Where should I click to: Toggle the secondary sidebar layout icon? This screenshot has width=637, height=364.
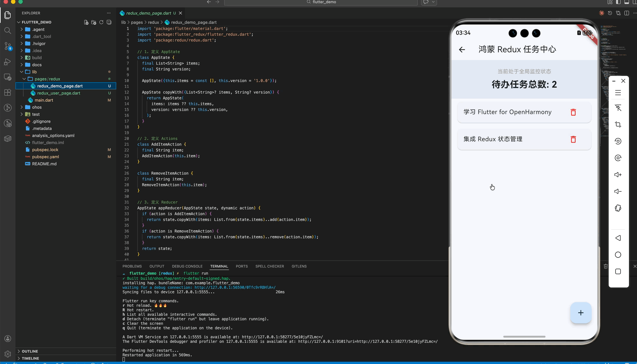click(x=634, y=2)
